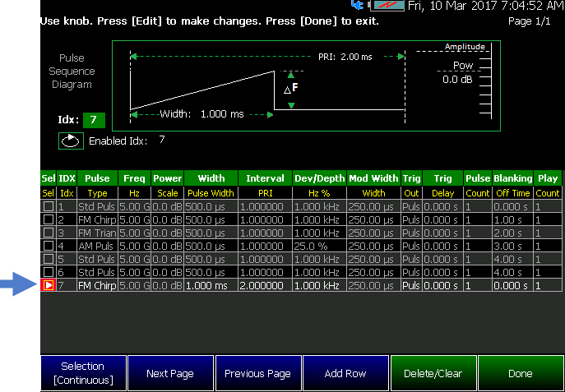Click the Width column header
Viewport: 565px width, 392px height.
[211, 186]
